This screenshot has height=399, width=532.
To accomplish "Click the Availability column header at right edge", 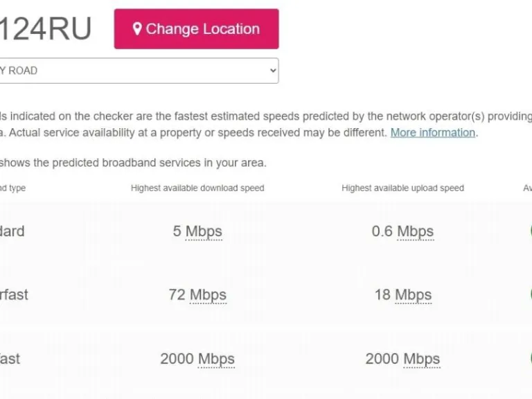I will coord(527,188).
